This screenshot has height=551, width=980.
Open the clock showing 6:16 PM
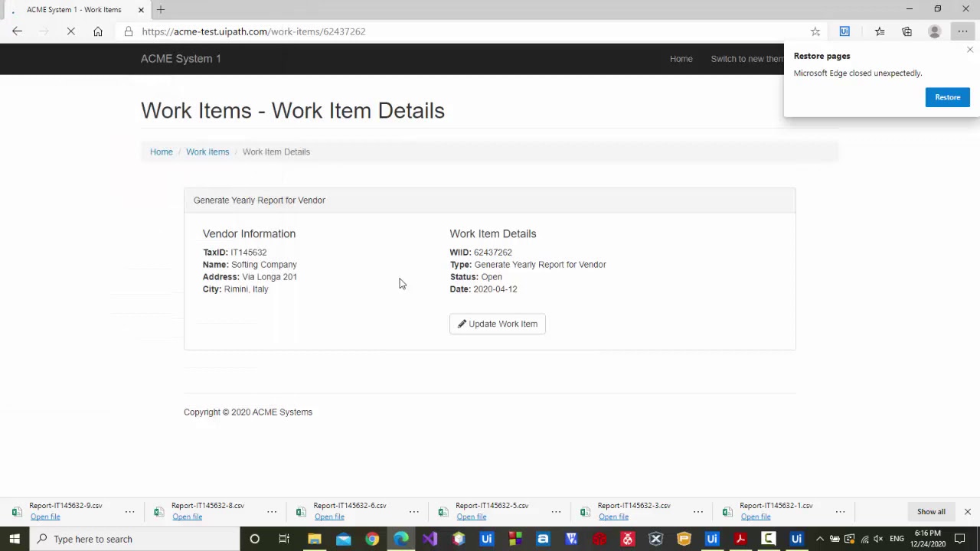coord(927,539)
